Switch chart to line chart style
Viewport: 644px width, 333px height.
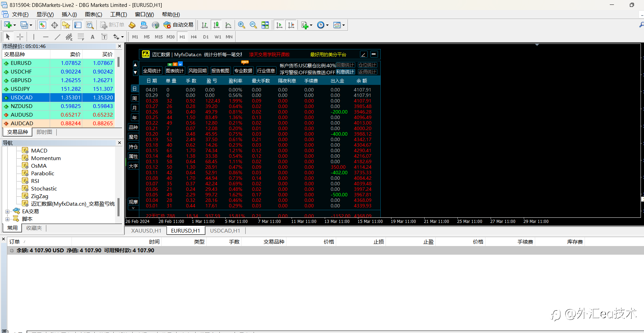[x=228, y=25]
